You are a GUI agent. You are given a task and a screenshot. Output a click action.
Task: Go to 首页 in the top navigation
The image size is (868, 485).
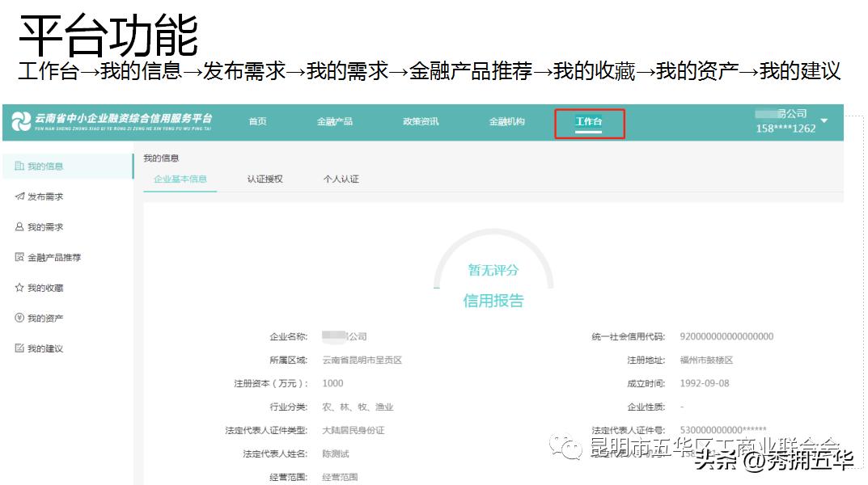click(257, 120)
